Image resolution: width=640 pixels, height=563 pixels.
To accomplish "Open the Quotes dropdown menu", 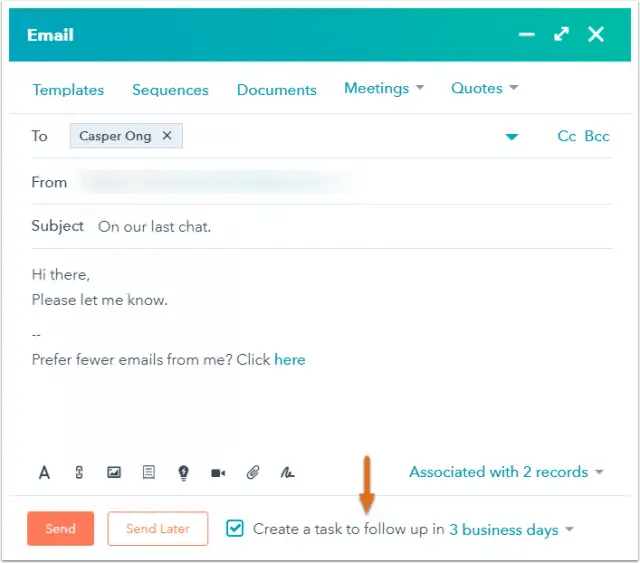I will [x=484, y=88].
